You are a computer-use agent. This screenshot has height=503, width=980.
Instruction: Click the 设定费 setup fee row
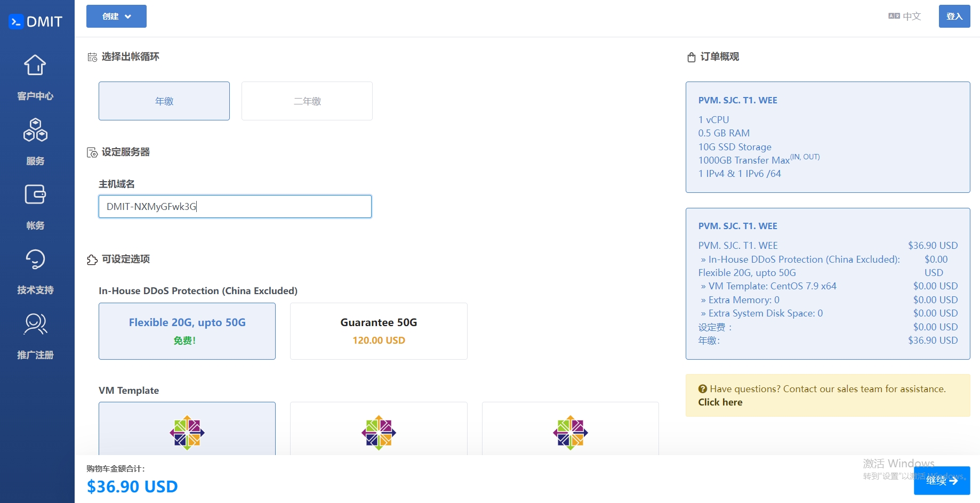pos(828,327)
